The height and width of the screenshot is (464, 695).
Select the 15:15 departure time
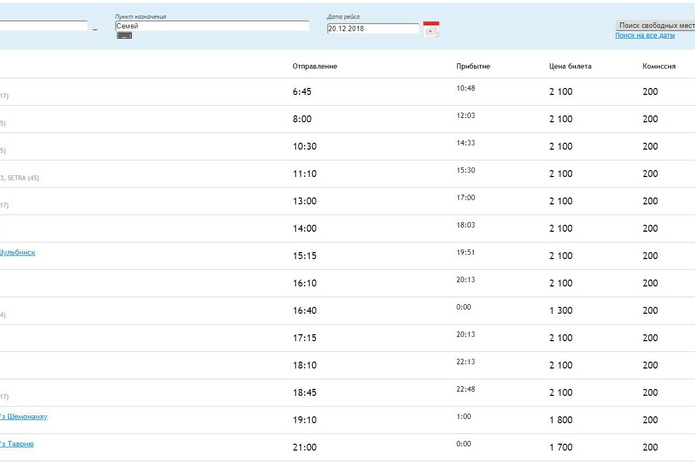305,256
